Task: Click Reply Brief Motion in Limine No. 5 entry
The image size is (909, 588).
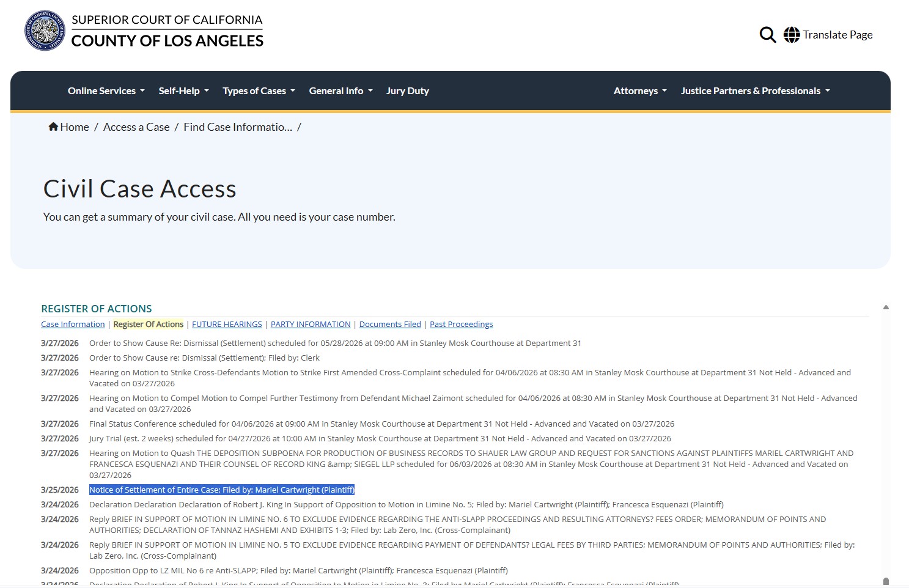Action: [x=472, y=550]
